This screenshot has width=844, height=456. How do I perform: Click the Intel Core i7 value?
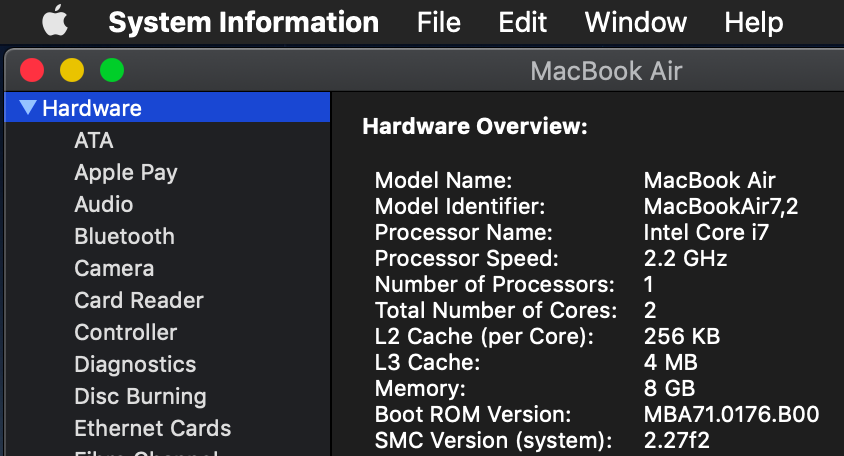tap(706, 232)
